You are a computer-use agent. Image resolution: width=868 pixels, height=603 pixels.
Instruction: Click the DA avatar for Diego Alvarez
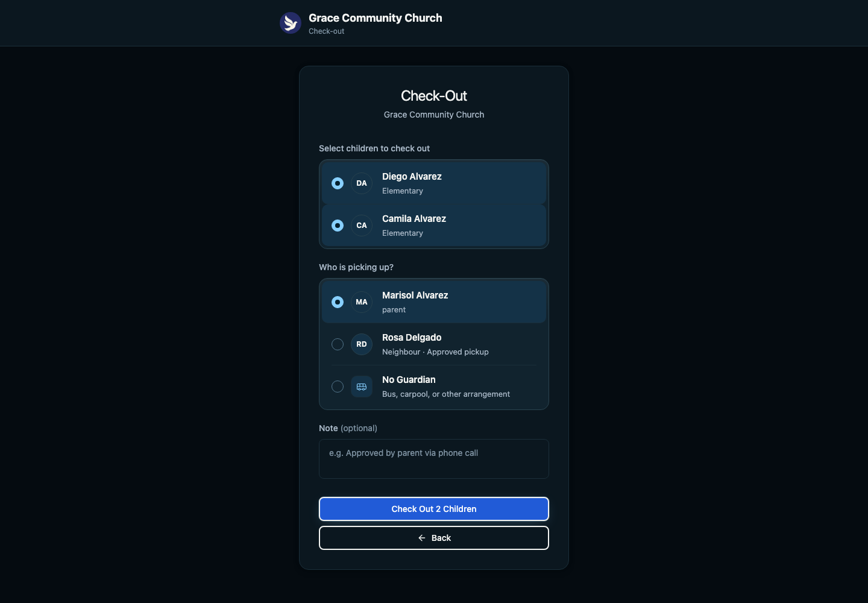pyautogui.click(x=362, y=183)
